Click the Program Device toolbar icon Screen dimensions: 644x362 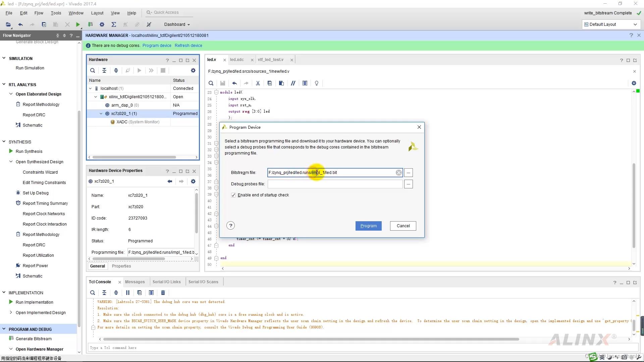[x=90, y=24]
